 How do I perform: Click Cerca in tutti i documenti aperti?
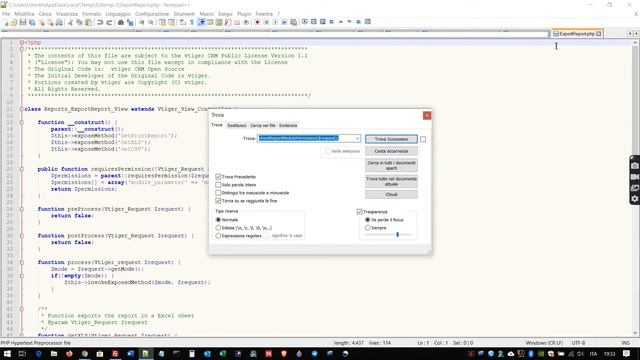coord(391,165)
